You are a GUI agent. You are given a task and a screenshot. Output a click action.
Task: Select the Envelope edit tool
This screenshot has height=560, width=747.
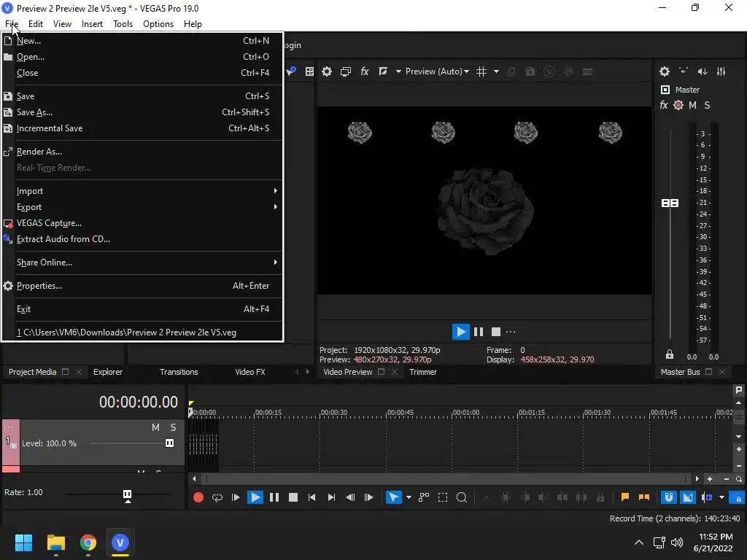(x=424, y=497)
